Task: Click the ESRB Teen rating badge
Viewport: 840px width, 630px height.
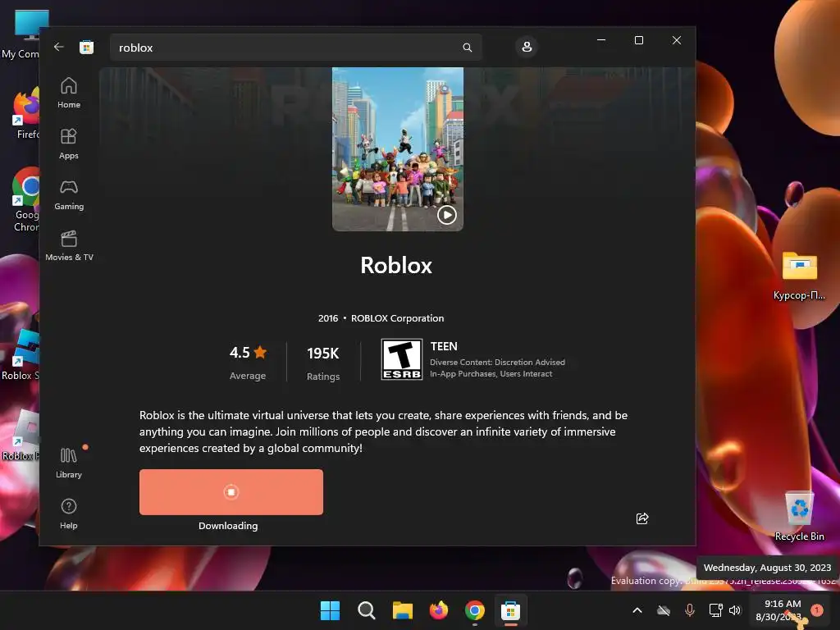Action: (402, 359)
